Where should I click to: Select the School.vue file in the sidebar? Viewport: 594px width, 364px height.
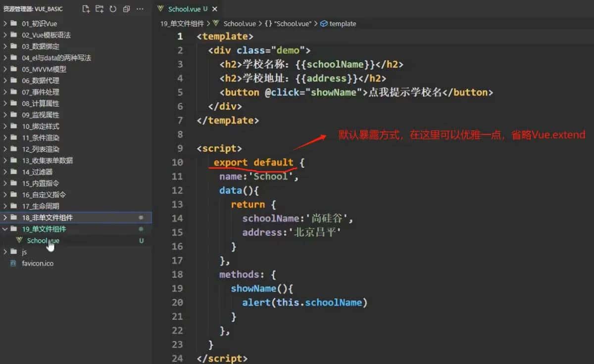click(x=43, y=240)
